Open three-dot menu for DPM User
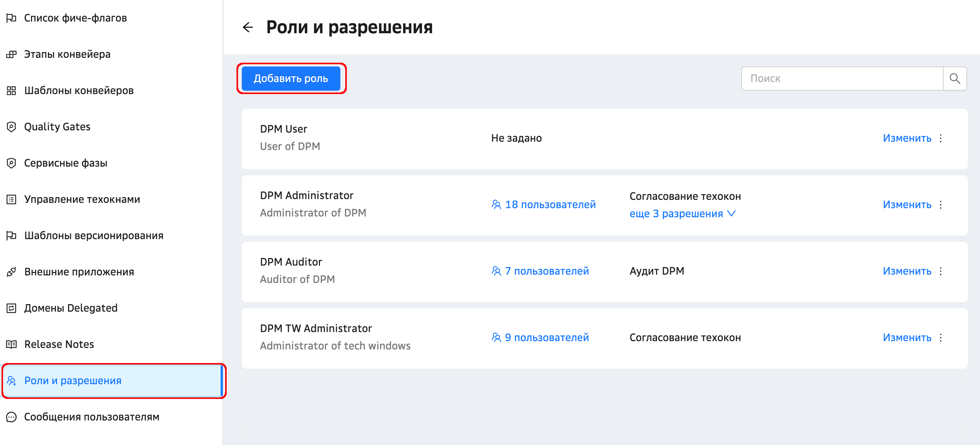 (940, 138)
